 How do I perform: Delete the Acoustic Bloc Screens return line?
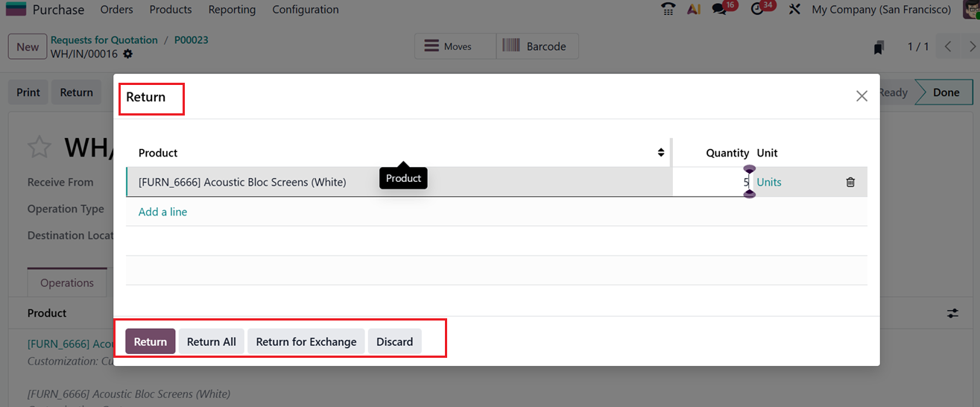(x=850, y=182)
